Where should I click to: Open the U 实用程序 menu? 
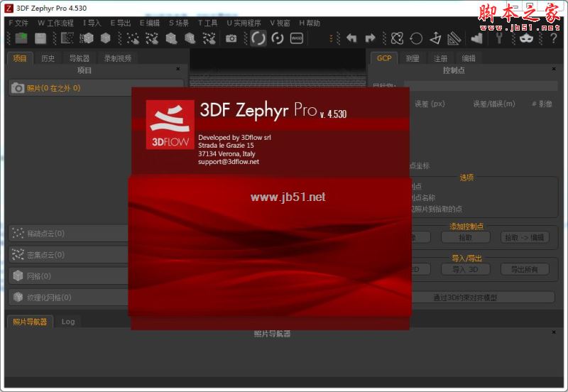[244, 23]
